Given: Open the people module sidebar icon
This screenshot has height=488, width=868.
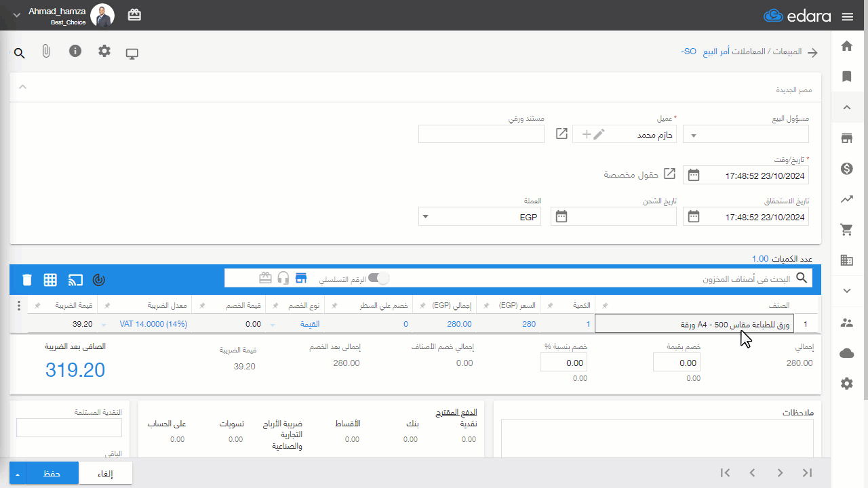Looking at the screenshot, I should click(x=846, y=323).
